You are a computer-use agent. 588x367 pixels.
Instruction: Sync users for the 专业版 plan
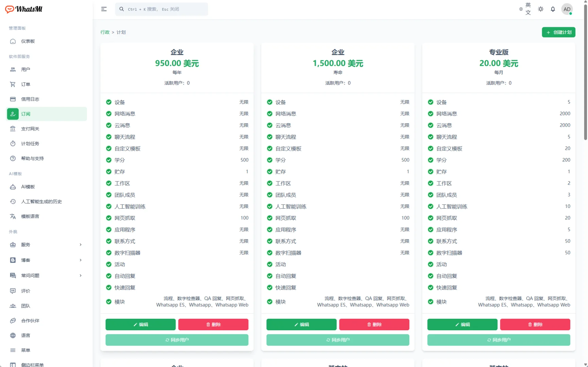pyautogui.click(x=499, y=340)
